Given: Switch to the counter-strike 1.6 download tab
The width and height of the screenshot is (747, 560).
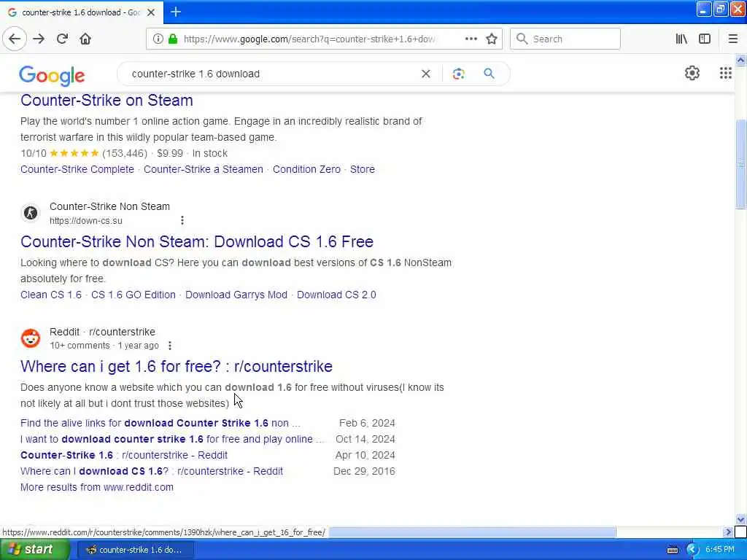Looking at the screenshot, I should 82,12.
